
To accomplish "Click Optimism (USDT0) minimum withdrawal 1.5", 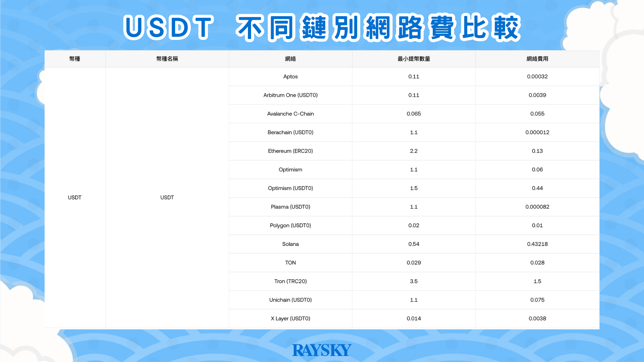I will (414, 188).
